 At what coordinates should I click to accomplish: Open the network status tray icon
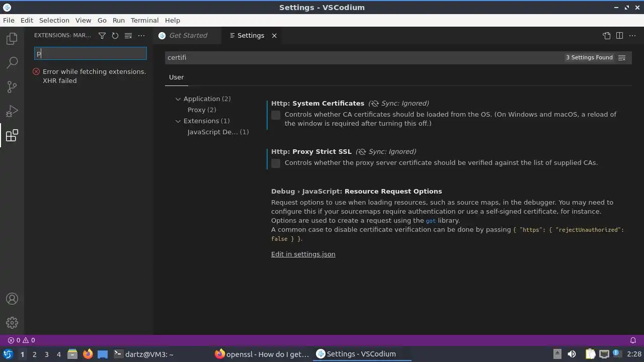click(x=604, y=354)
